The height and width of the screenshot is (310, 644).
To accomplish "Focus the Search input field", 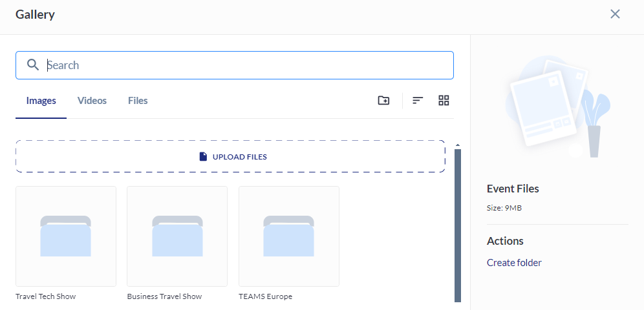I will point(246,65).
